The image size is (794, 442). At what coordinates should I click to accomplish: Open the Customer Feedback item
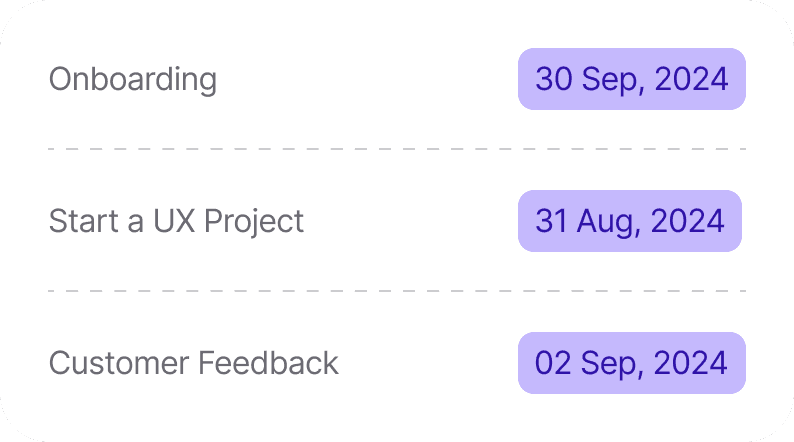point(193,363)
